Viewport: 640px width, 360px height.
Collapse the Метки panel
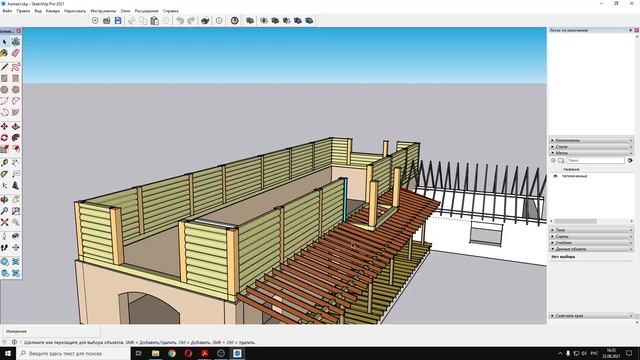tap(591, 152)
